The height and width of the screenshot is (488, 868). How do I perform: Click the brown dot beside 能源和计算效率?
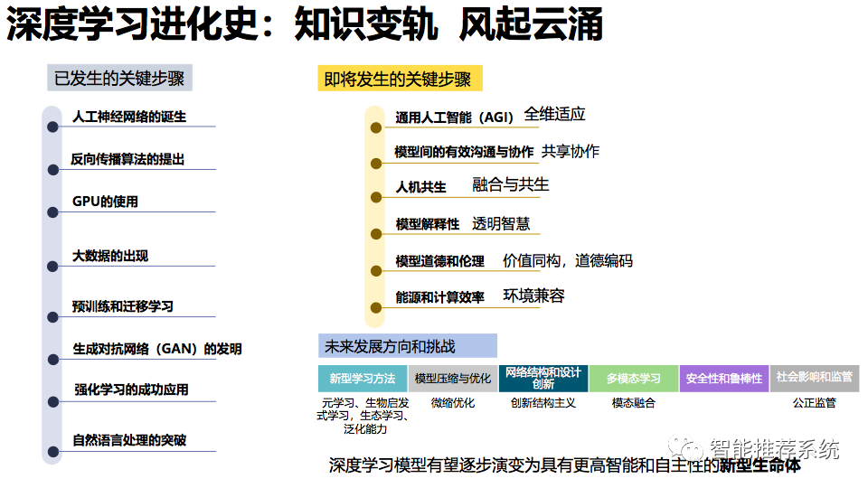tap(376, 307)
